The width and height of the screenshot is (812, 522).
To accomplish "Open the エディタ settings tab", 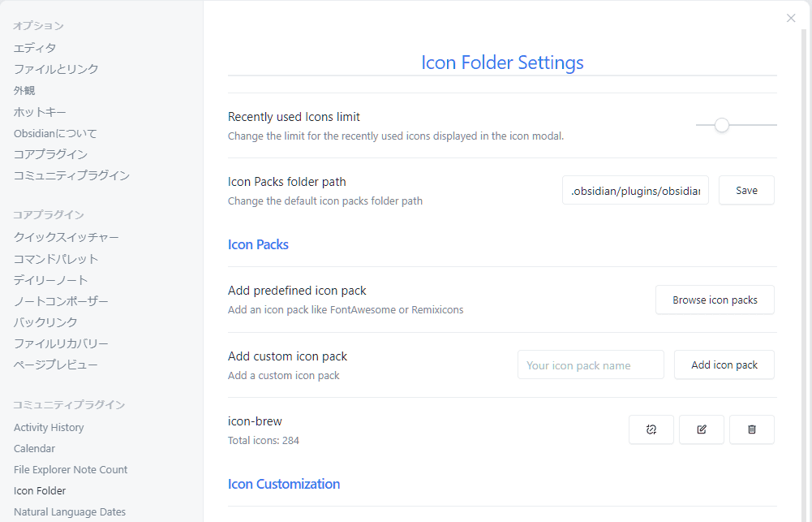I will coord(35,48).
